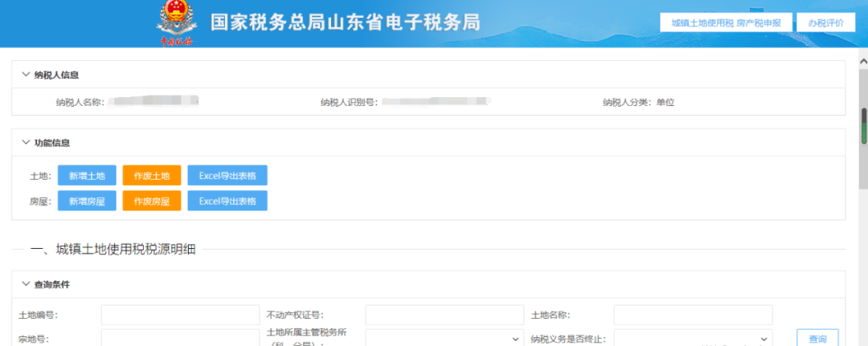Click the 纳税人分类: 单位 text
868x346 pixels.
point(639,102)
